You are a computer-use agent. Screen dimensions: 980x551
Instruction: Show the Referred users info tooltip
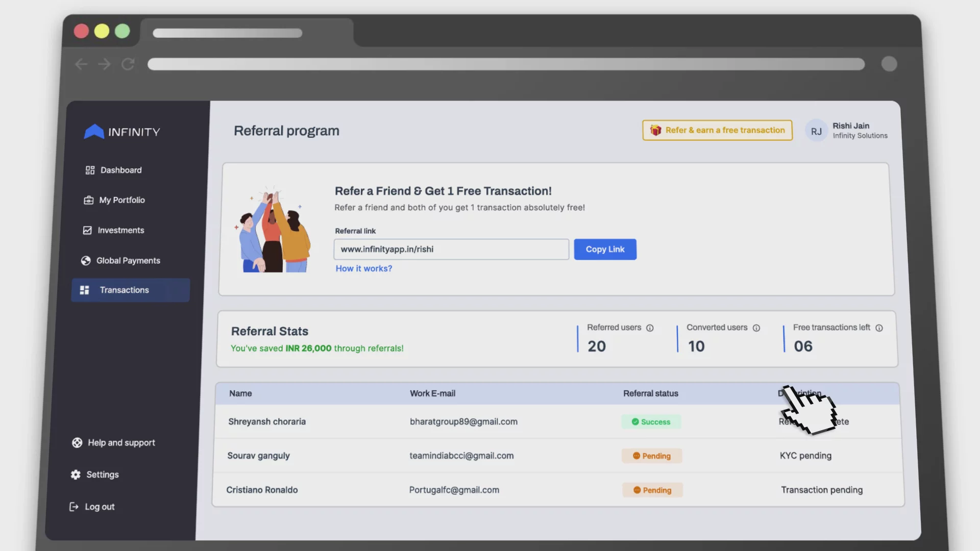coord(650,328)
